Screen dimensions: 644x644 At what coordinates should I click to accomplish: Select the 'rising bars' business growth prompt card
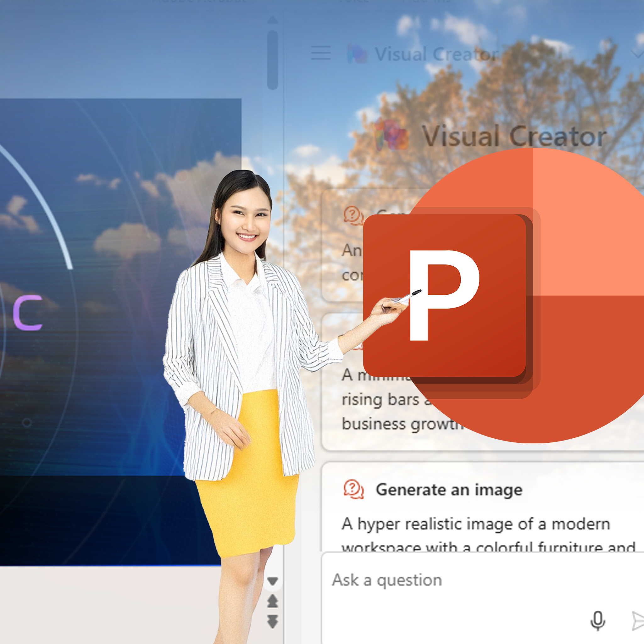pos(483,382)
